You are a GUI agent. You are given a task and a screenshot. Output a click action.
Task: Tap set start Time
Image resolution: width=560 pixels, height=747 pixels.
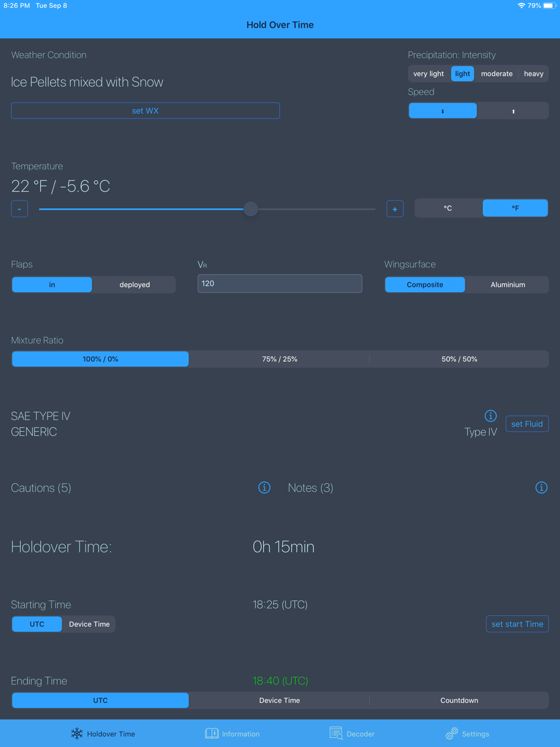[x=517, y=624]
